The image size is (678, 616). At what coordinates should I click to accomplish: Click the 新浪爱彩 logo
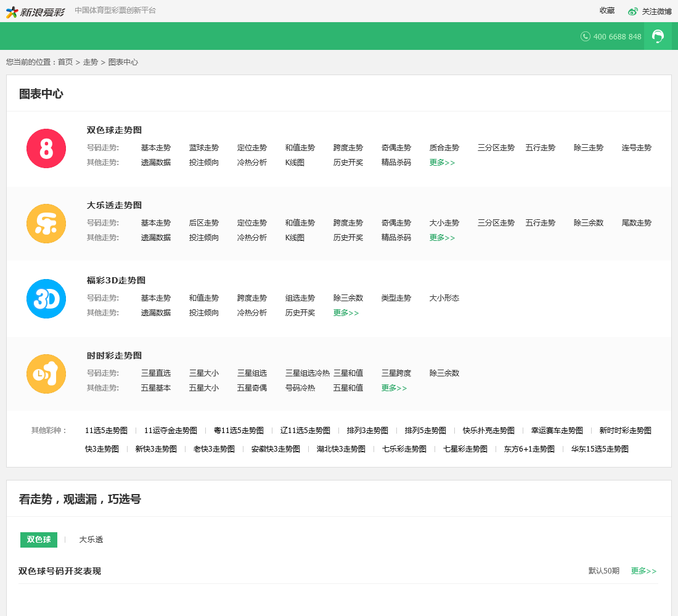click(x=35, y=12)
